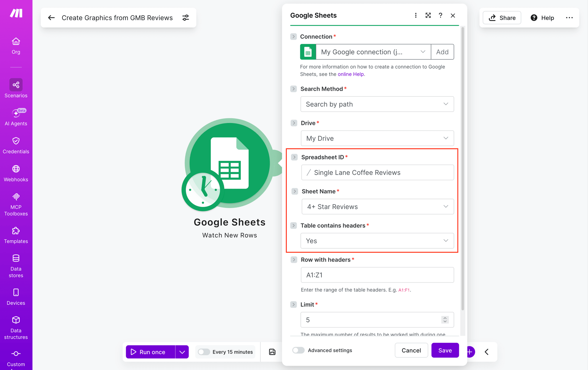Expand the Drive field chevron
The width and height of the screenshot is (588, 370).
294,123
